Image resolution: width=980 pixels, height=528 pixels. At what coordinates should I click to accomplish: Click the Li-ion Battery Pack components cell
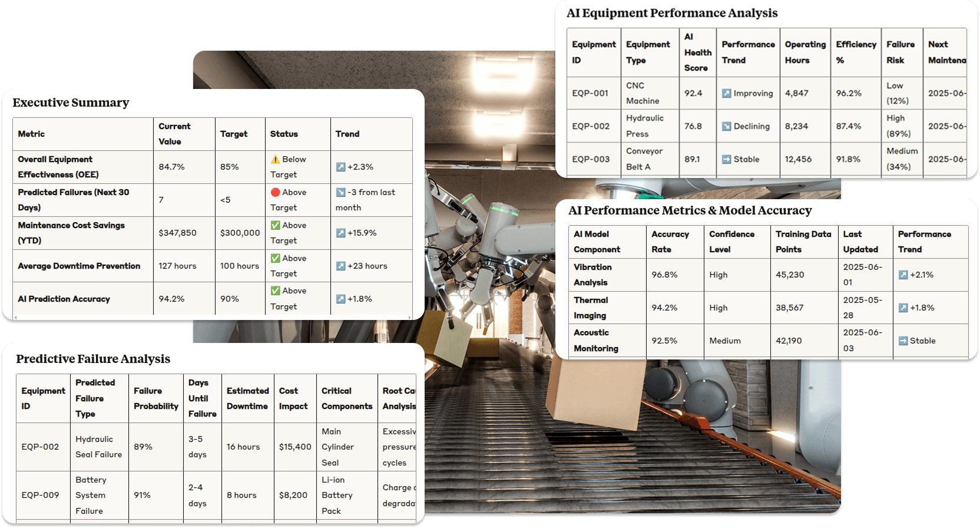pos(337,495)
